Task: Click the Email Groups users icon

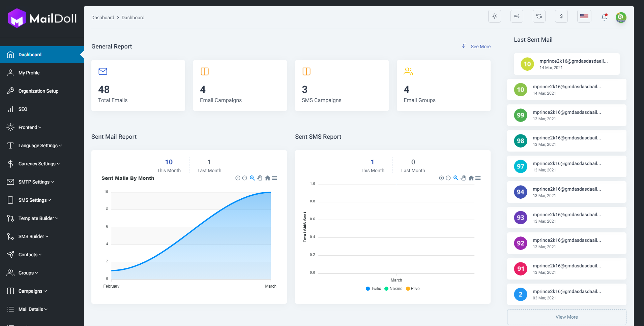Action: (x=408, y=71)
